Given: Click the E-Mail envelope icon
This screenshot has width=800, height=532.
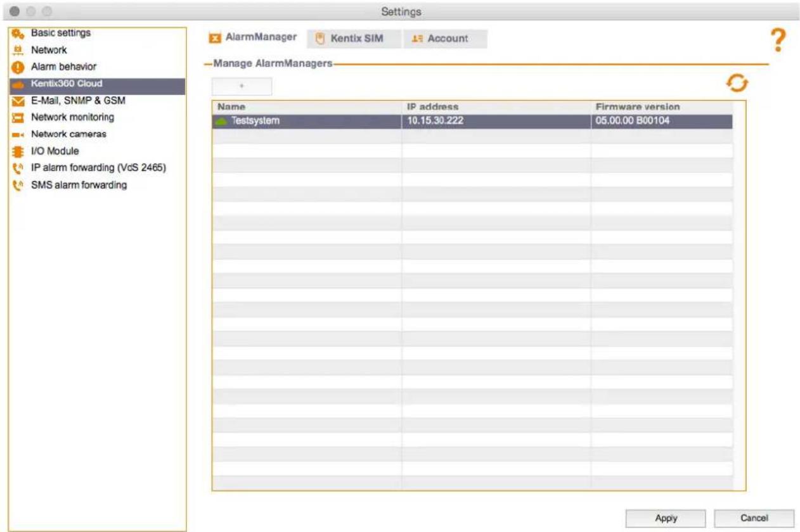Looking at the screenshot, I should click(18, 101).
